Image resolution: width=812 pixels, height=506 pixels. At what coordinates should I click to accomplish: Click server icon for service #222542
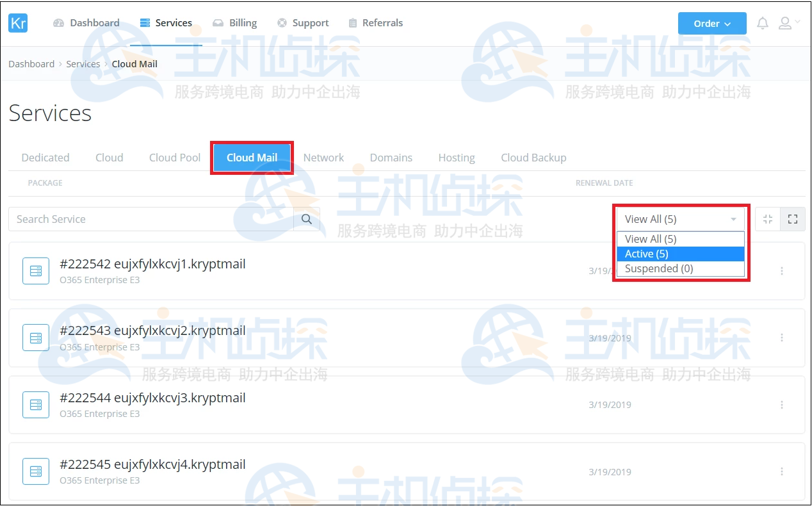click(x=36, y=271)
